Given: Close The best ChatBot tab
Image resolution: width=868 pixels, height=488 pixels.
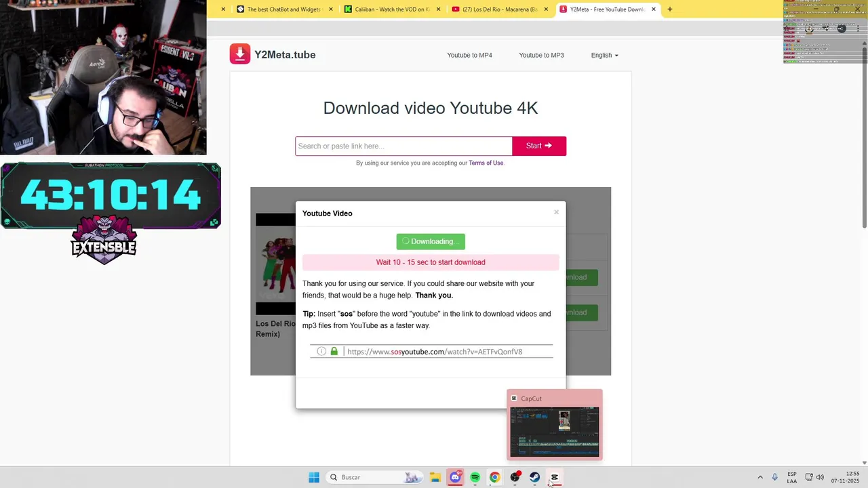Looking at the screenshot, I should [331, 9].
